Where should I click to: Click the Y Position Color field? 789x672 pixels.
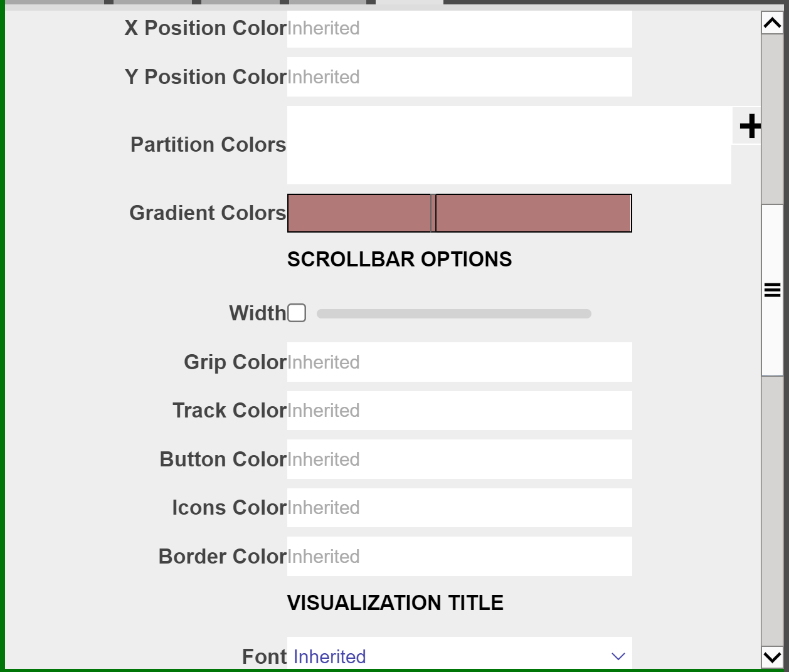tap(459, 77)
